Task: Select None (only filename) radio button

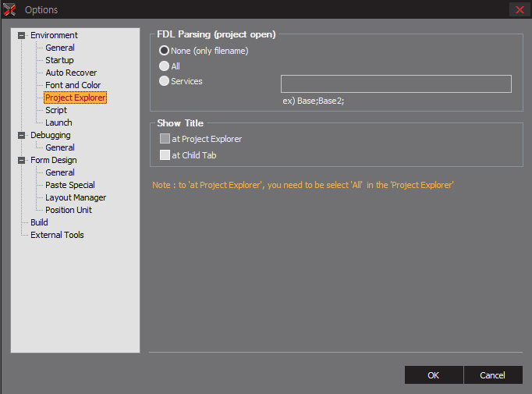Action: (x=165, y=51)
